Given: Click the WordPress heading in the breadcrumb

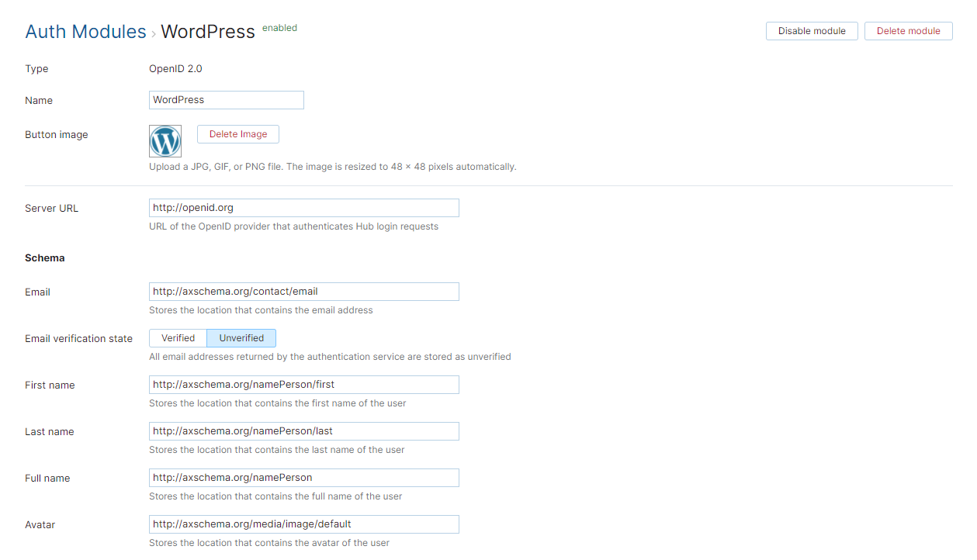Looking at the screenshot, I should 208,32.
